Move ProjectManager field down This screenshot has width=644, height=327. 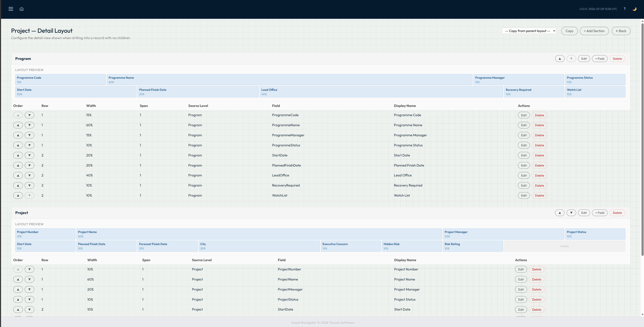click(29, 289)
